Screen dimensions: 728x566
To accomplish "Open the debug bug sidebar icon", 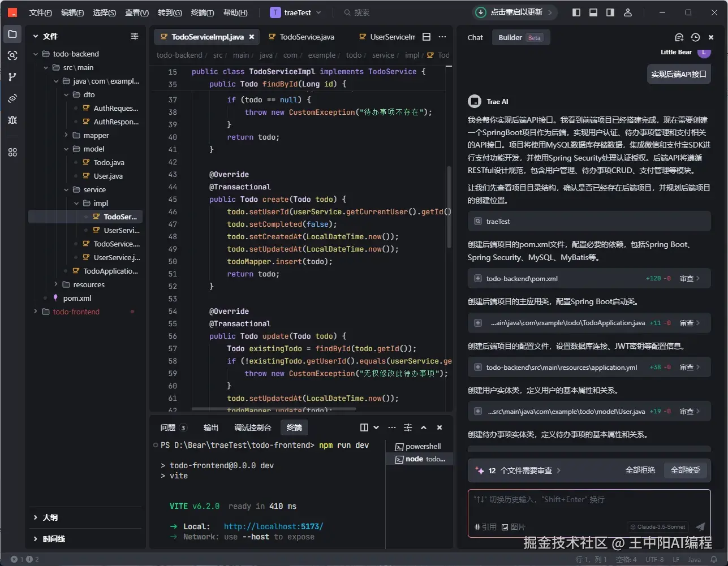I will (12, 120).
